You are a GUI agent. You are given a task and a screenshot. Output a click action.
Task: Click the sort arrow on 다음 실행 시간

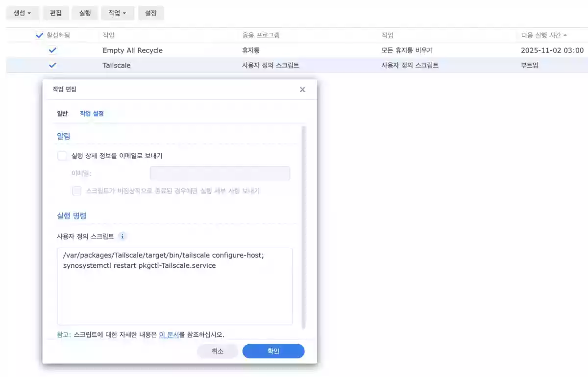pos(565,35)
